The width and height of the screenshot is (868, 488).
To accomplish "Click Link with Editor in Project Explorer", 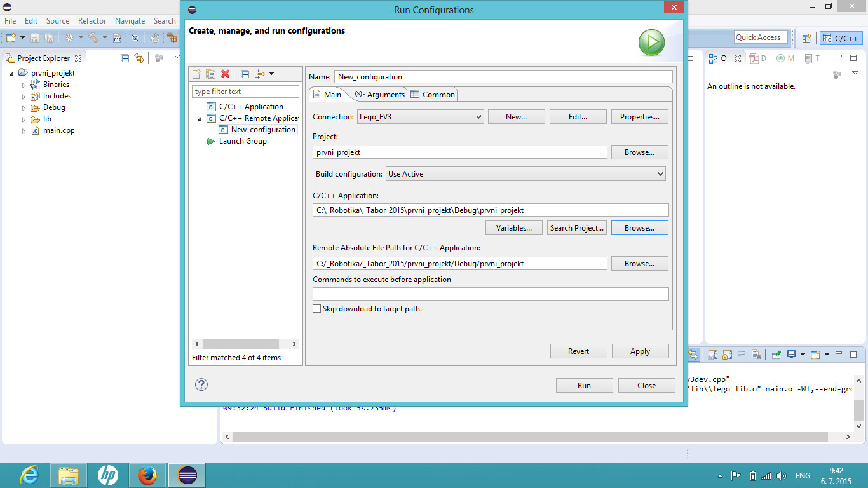I will tap(139, 58).
